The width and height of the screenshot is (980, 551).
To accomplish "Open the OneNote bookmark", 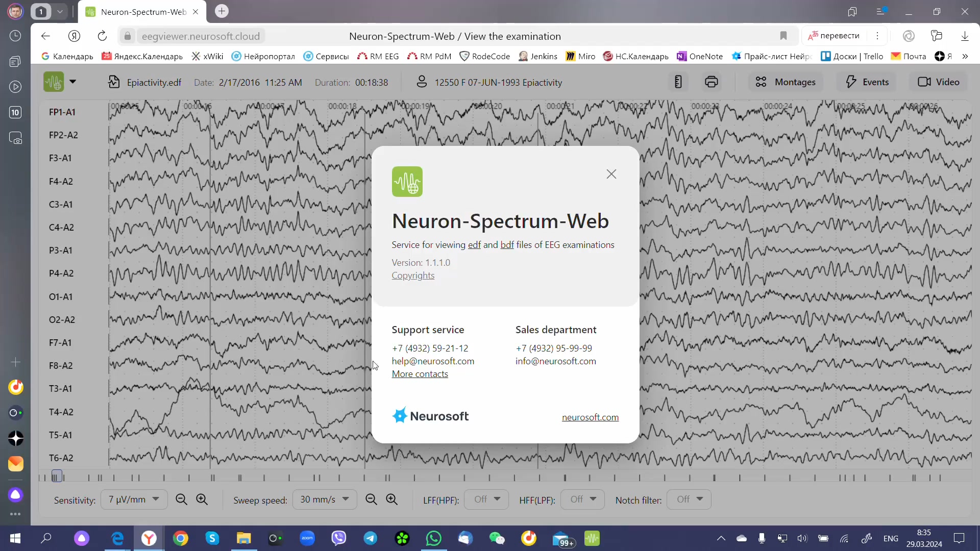I will [700, 56].
